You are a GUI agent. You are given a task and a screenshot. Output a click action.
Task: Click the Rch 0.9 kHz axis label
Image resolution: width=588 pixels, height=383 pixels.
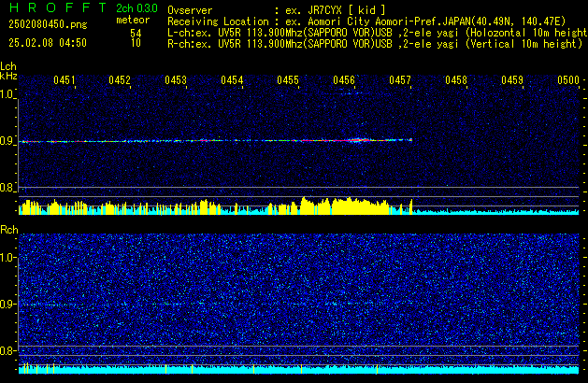click(x=7, y=304)
